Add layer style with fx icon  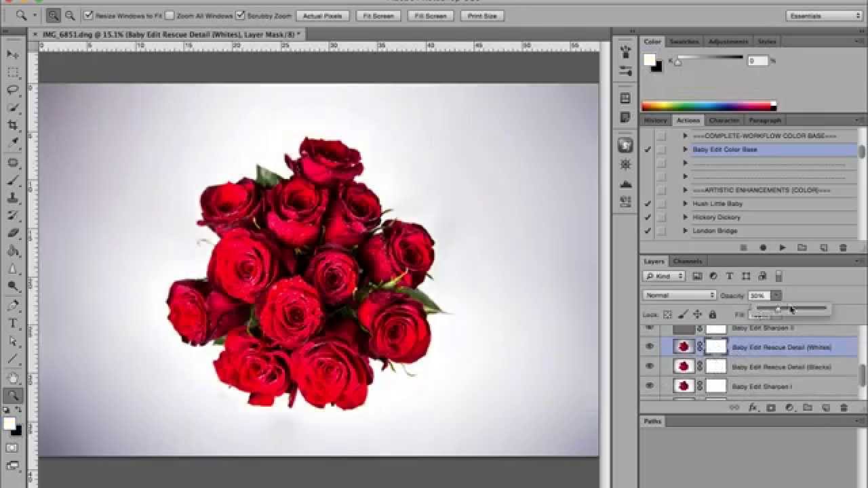pyautogui.click(x=753, y=407)
